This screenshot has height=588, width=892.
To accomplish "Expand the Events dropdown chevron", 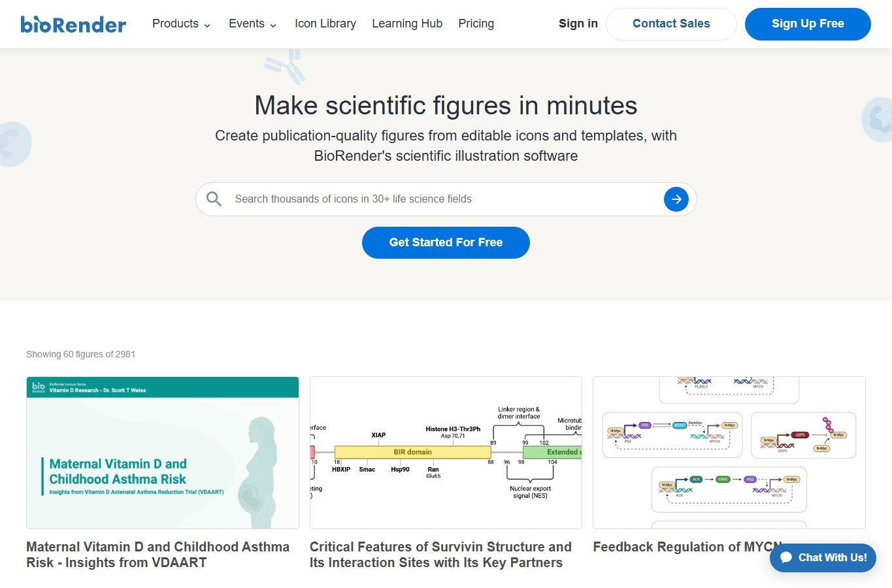I will point(273,25).
